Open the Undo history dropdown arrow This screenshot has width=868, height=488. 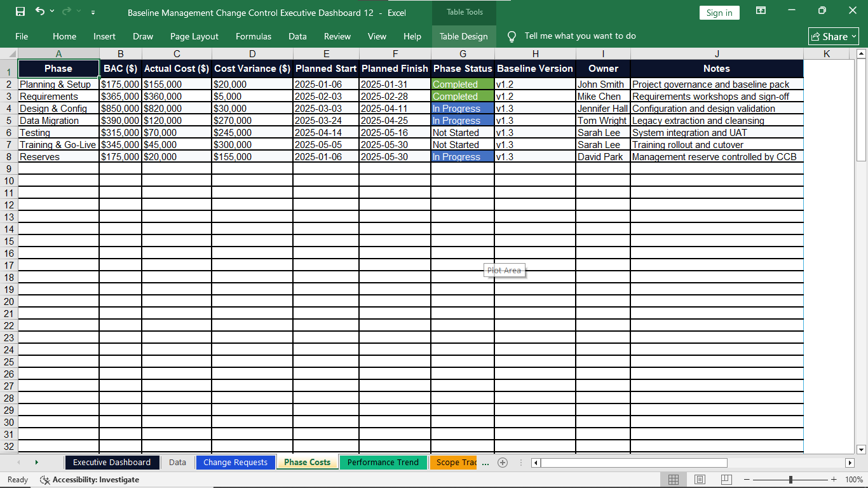52,11
